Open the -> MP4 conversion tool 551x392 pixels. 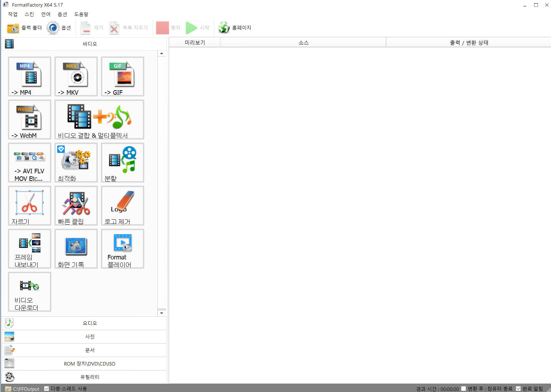point(30,76)
